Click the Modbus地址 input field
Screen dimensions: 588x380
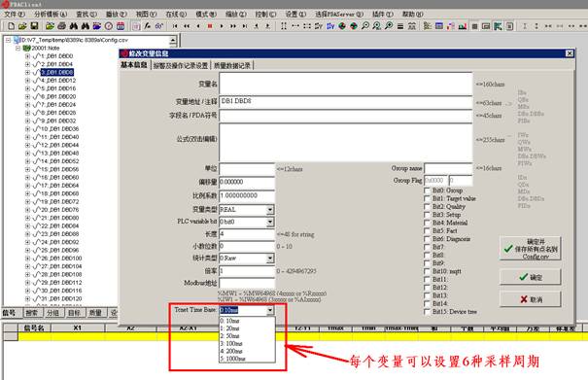(x=247, y=283)
